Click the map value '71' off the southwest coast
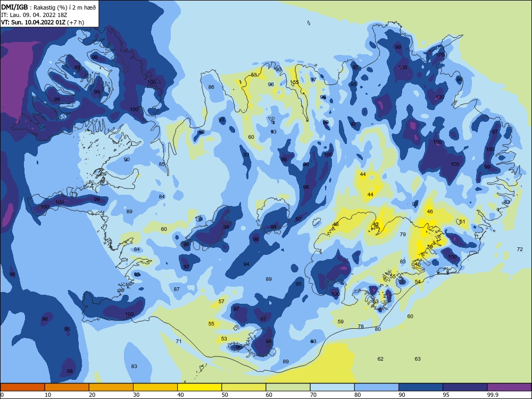Image resolution: width=532 pixels, height=399 pixels. click(179, 341)
